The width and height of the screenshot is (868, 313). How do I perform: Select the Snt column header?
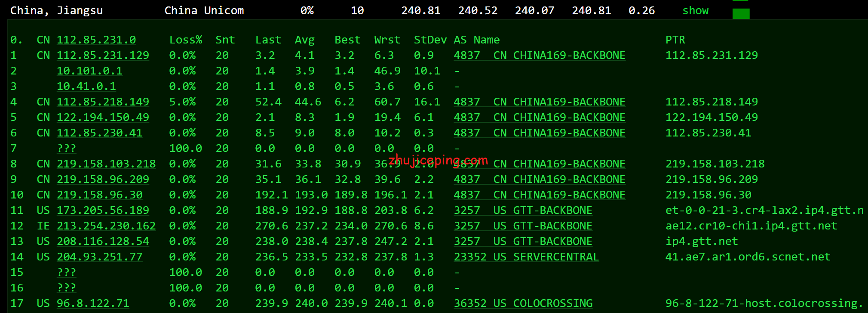225,40
